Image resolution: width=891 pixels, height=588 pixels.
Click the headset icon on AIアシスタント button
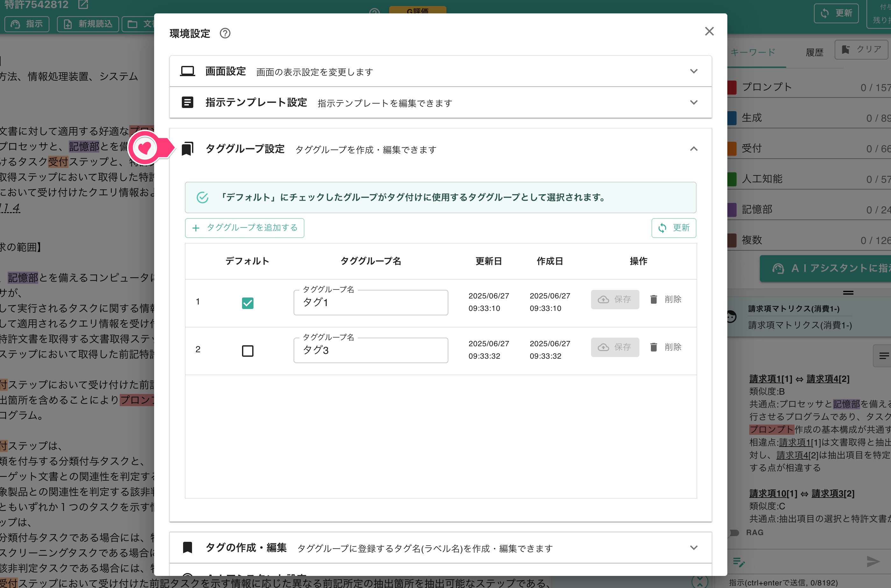778,269
